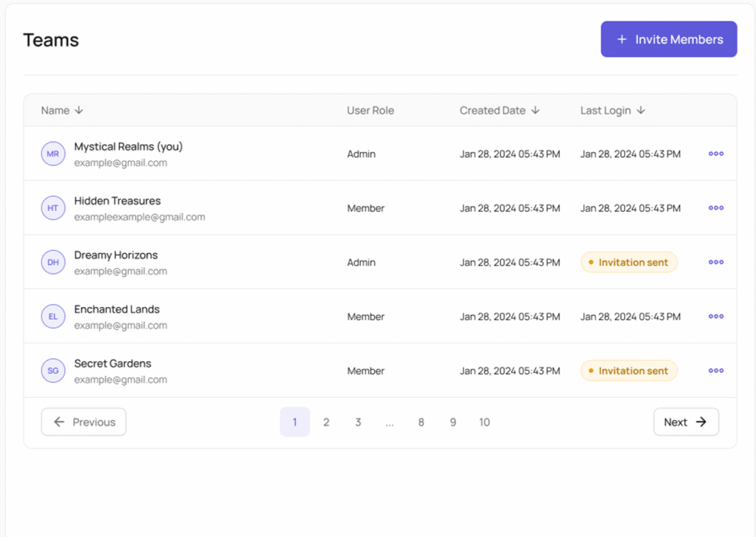Click the Invite Members button
This screenshot has height=537, width=756.
[669, 39]
